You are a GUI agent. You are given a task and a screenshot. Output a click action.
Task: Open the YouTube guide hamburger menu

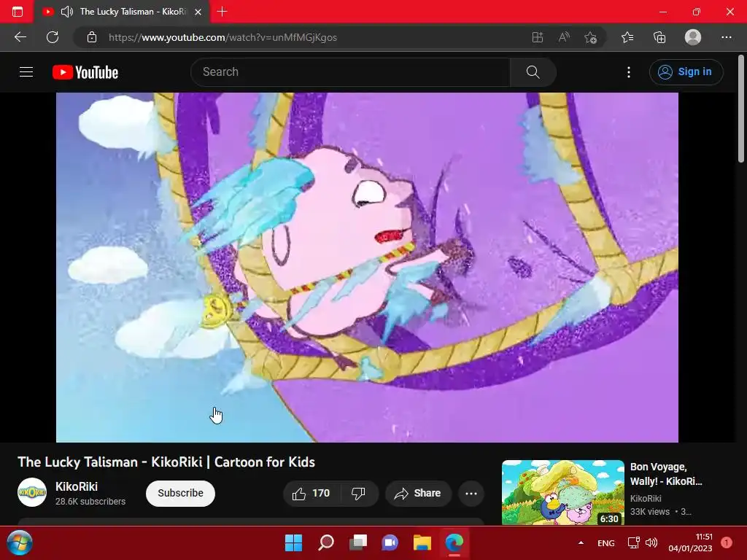pos(26,72)
